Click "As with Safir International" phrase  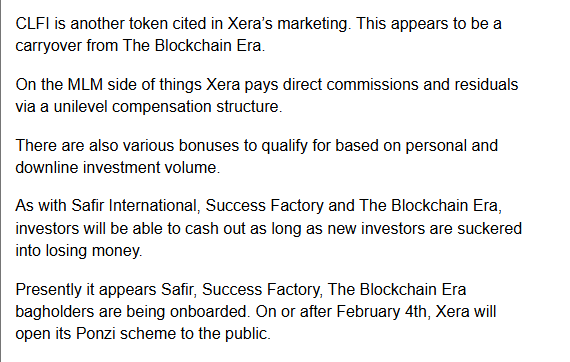106,206
